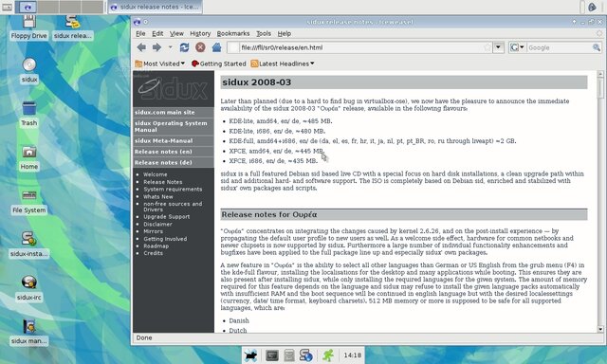This screenshot has height=364, width=607.
Task: Open the Xfce mouse menu in bottom panel
Action: 250,355
